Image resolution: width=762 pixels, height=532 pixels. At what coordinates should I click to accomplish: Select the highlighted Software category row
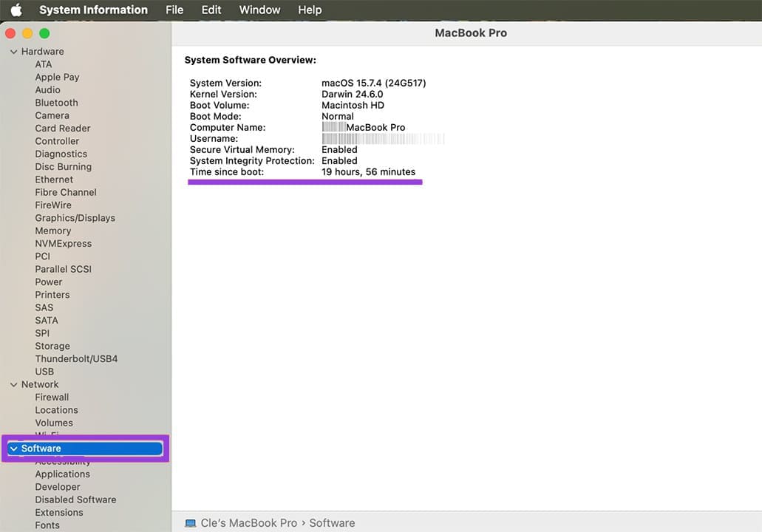point(85,449)
